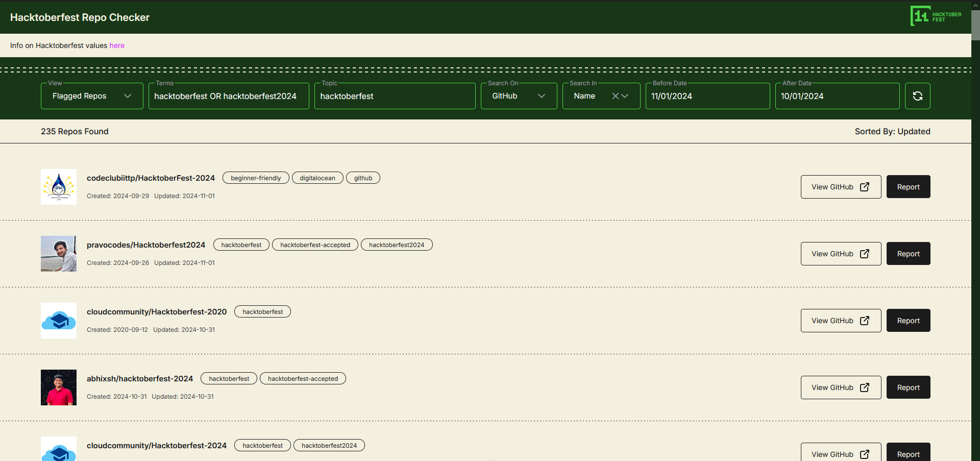Image resolution: width=980 pixels, height=461 pixels.
Task: Click abhixsh hacktoberfest-accepted tag
Action: pos(303,379)
